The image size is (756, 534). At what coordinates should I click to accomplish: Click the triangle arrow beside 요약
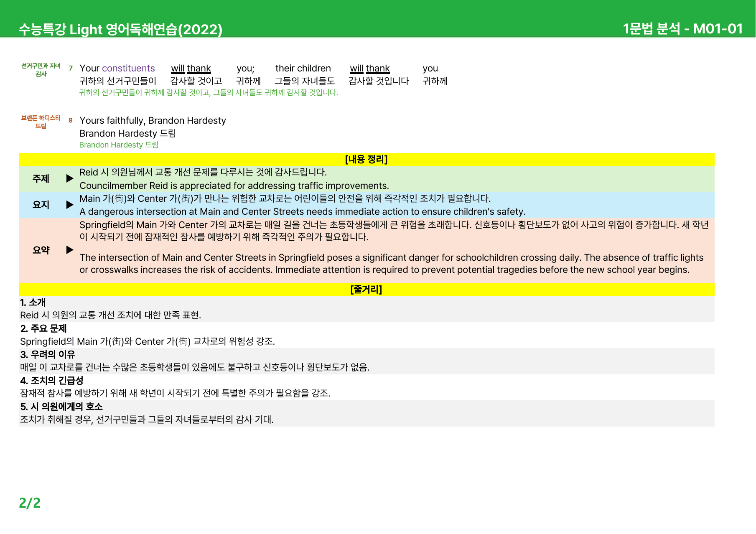click(x=70, y=250)
